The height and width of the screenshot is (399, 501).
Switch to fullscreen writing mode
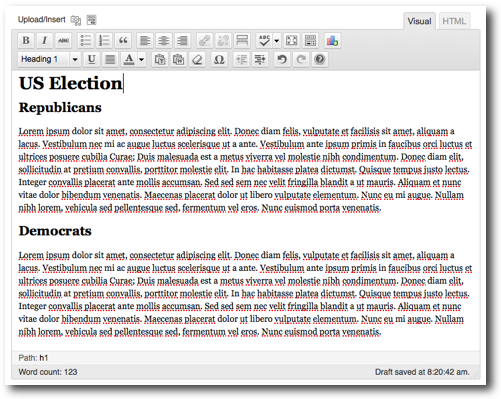[291, 41]
